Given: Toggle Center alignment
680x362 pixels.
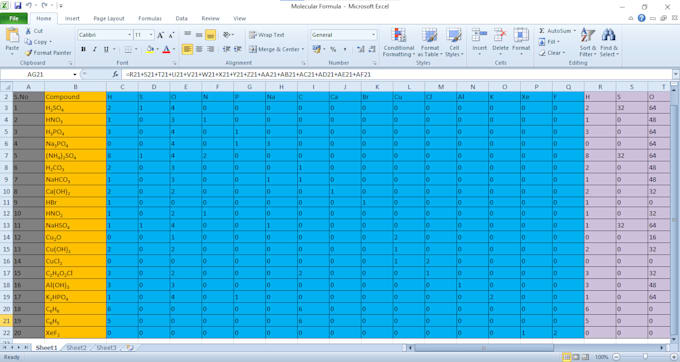Looking at the screenshot, I should 199,49.
